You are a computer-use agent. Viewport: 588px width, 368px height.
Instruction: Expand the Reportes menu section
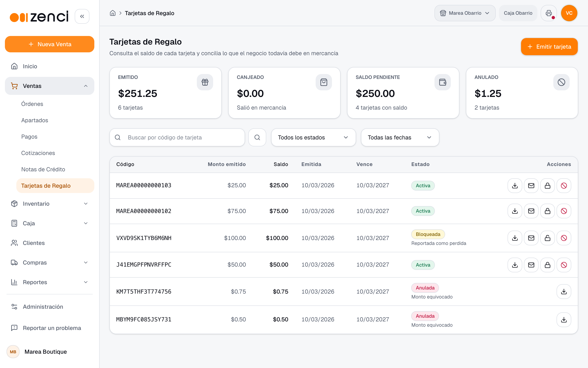[x=50, y=282]
